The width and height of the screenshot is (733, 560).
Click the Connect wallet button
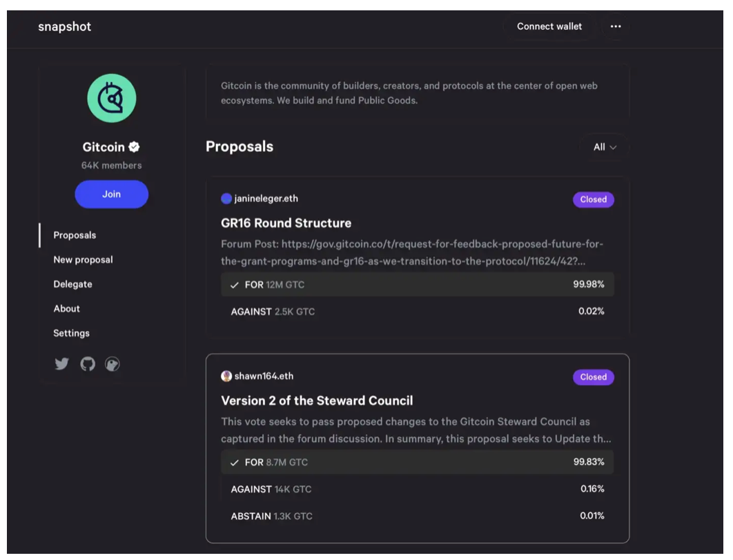[549, 27]
